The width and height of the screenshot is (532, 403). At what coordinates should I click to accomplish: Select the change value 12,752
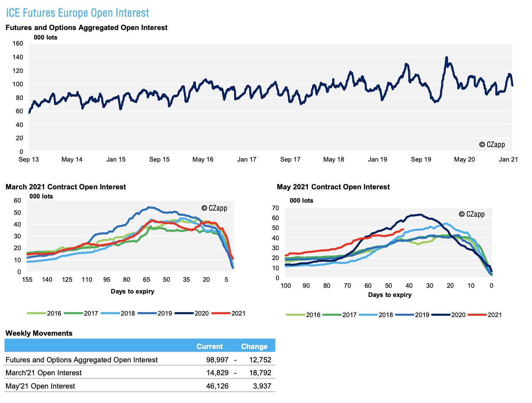click(260, 360)
